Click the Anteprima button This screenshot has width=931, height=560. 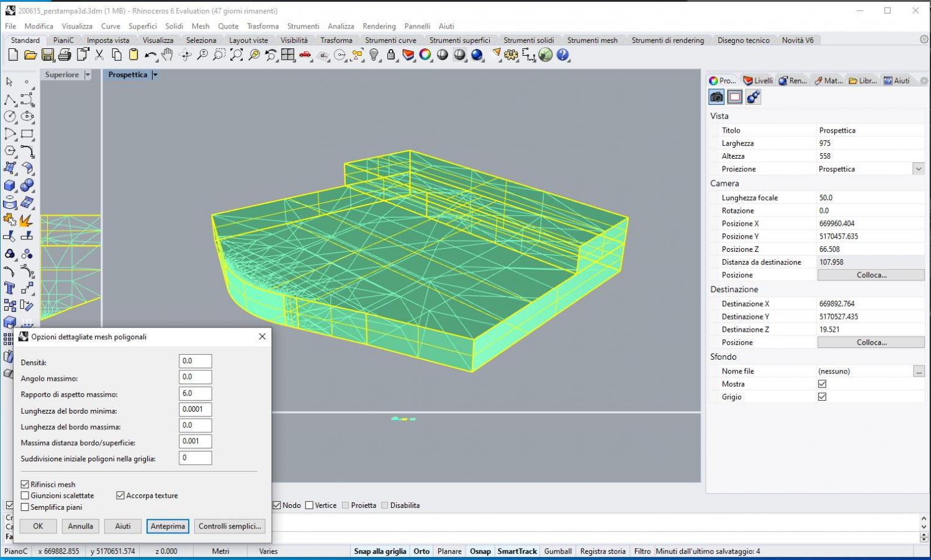168,526
